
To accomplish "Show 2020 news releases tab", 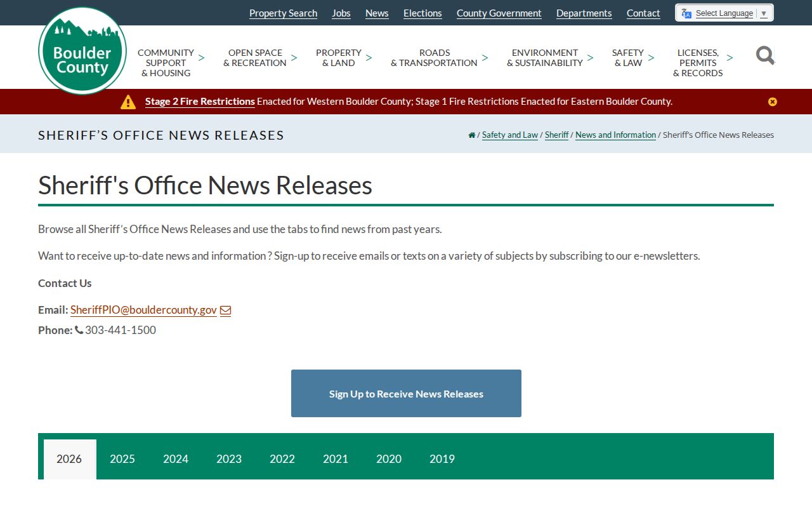I will (389, 459).
